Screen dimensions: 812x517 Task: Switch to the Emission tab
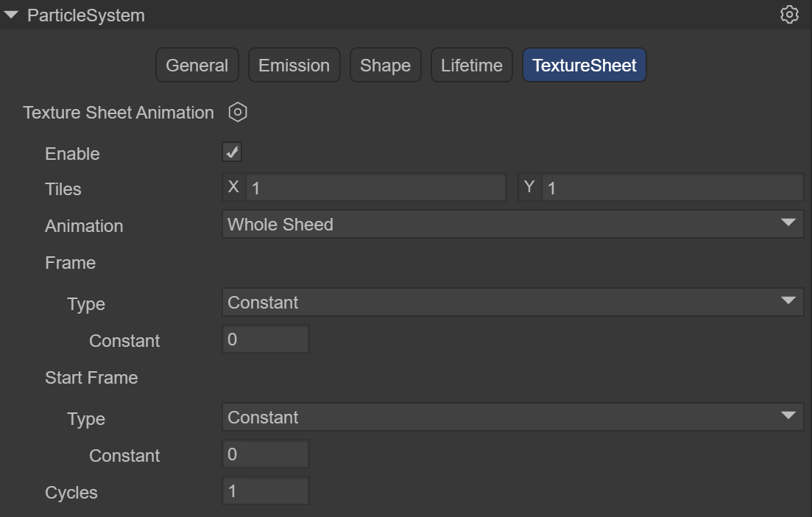(x=294, y=66)
